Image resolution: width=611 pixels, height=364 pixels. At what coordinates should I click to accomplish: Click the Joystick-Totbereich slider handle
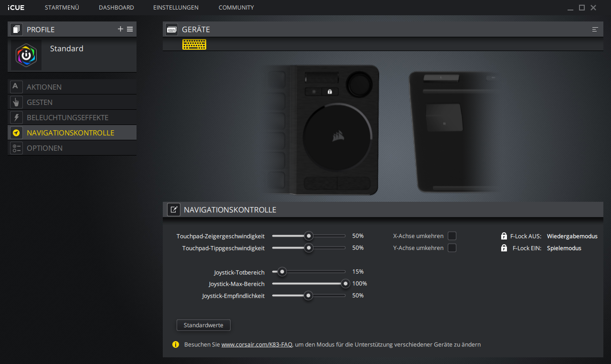(x=282, y=271)
